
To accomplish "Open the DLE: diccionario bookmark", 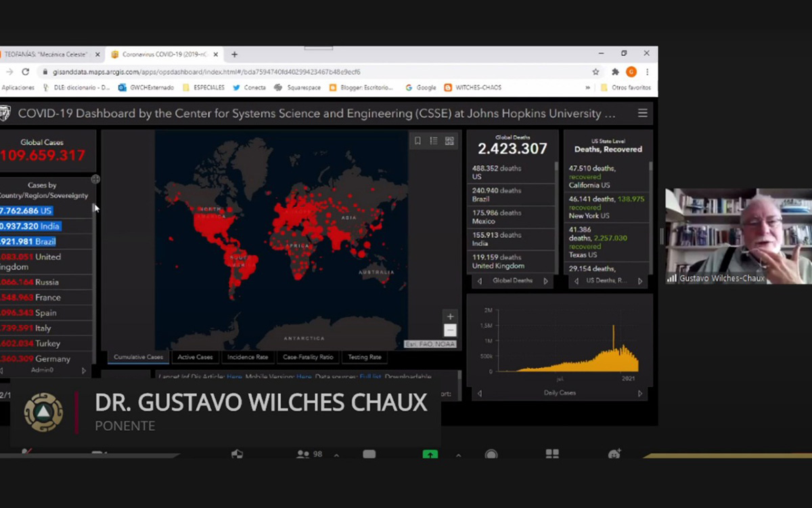I will (x=76, y=87).
